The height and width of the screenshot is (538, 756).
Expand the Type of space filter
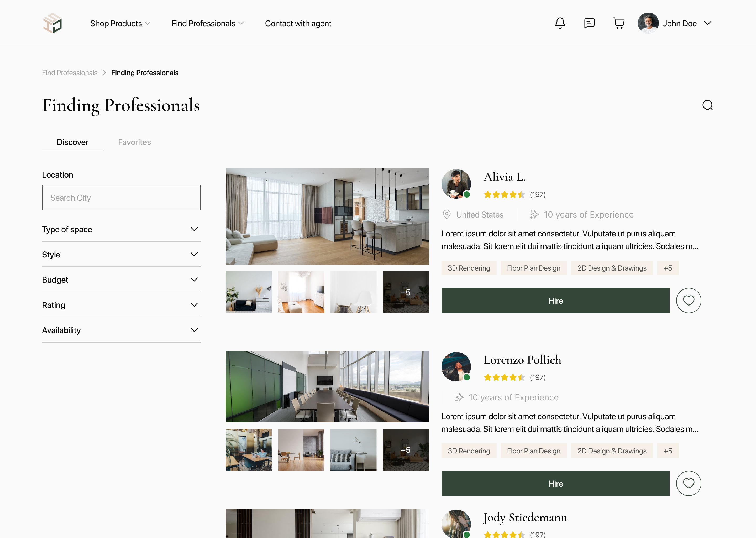[x=121, y=229]
